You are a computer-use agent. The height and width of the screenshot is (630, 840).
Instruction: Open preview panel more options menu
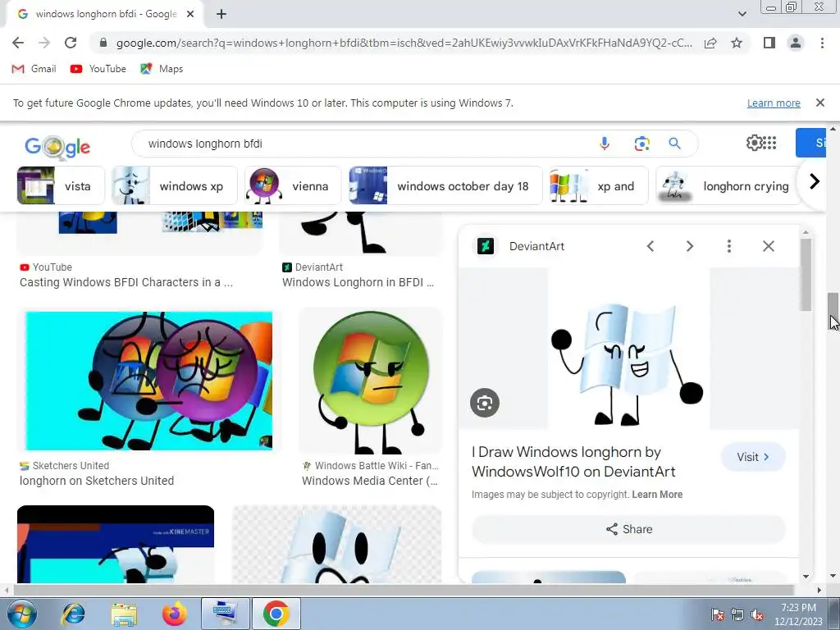pos(728,246)
